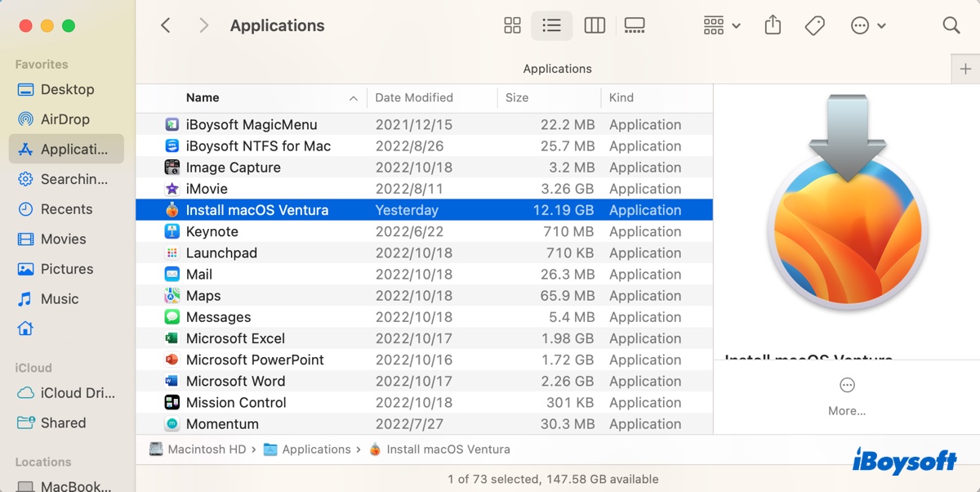Open a new tab with the plus button
This screenshot has width=980, height=492.
pos(967,69)
